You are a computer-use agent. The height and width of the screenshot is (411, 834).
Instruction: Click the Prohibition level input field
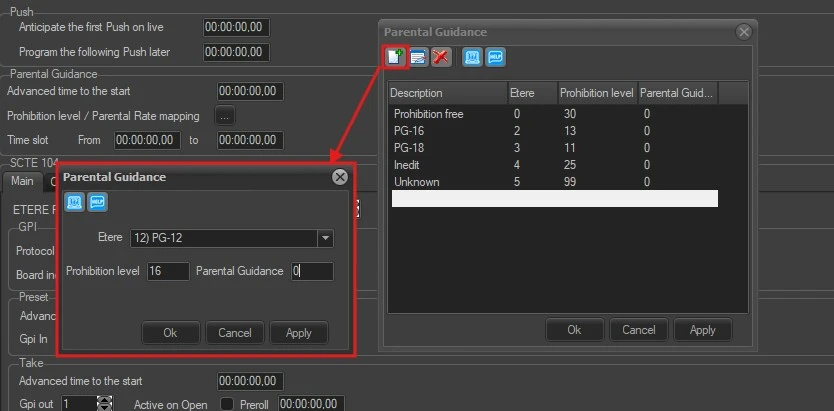click(167, 271)
